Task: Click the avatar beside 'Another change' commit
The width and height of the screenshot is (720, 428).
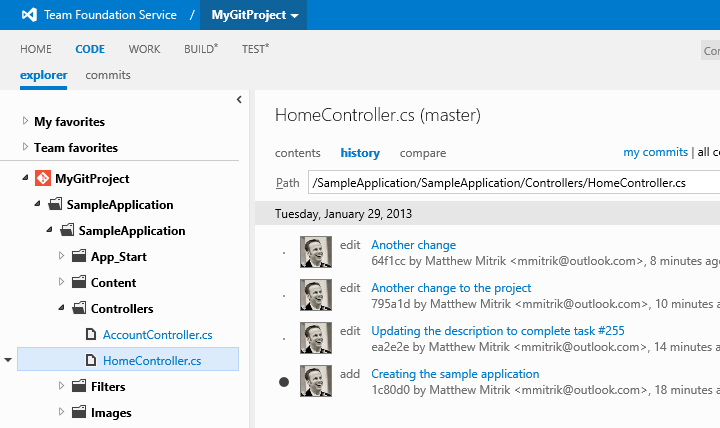Action: point(316,251)
